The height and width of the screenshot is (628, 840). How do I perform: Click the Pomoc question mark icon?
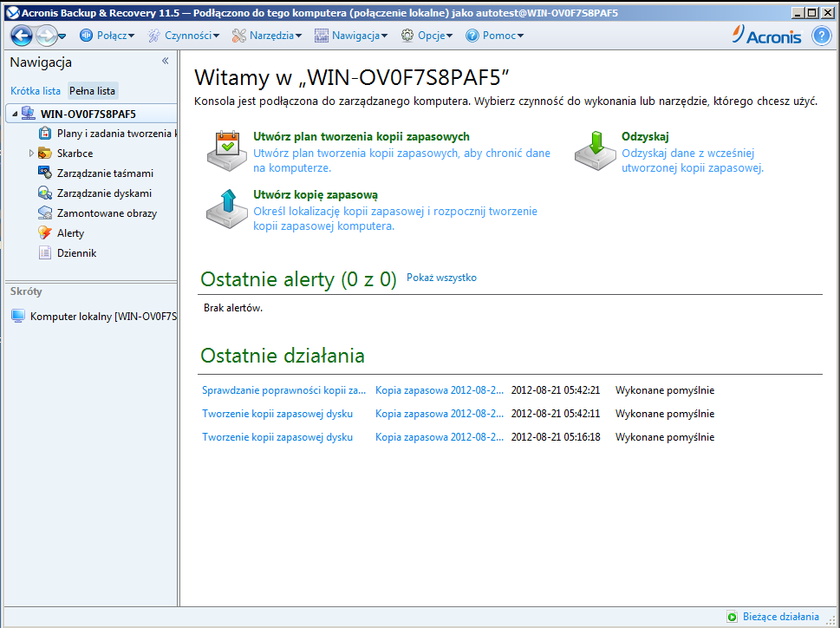[x=472, y=36]
